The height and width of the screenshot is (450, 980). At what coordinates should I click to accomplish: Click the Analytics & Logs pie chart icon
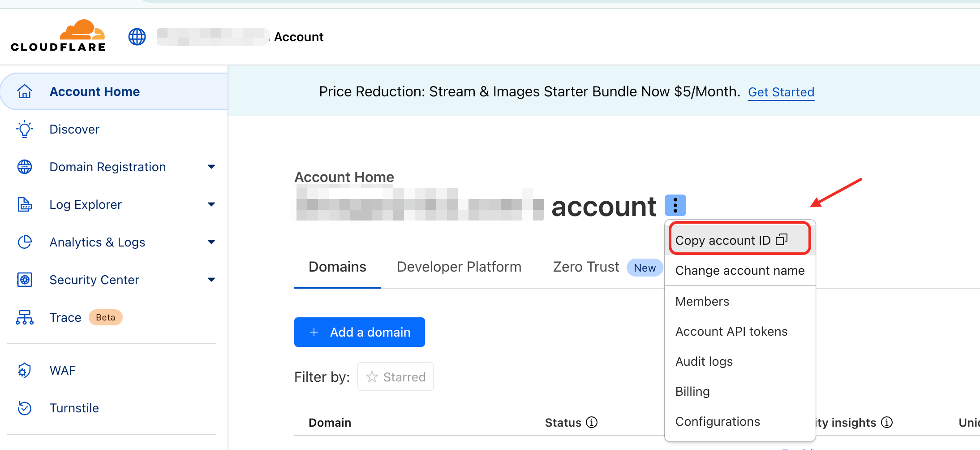coord(25,242)
